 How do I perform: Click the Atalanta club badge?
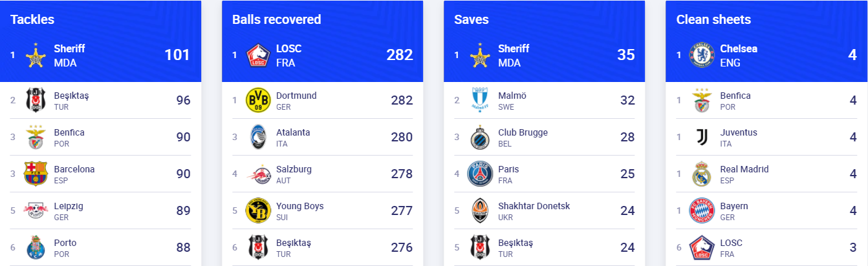tap(258, 137)
